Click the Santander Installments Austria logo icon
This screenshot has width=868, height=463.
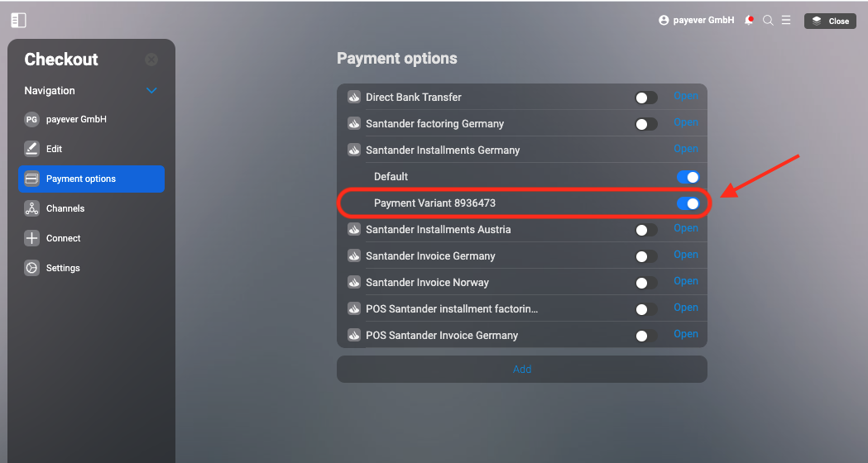point(354,230)
